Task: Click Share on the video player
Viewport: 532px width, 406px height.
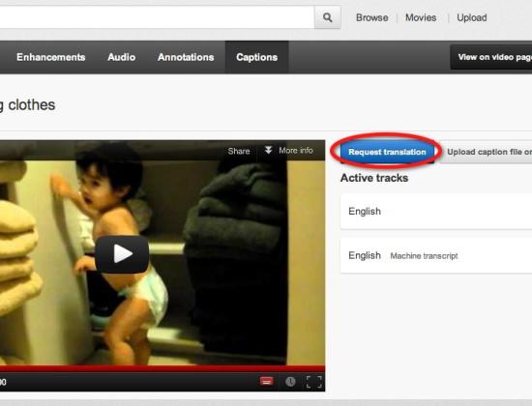Action: 239,151
